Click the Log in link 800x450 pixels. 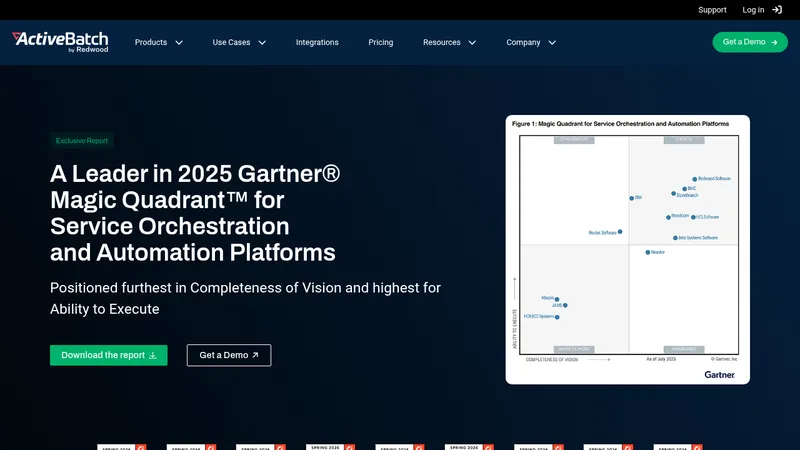click(753, 10)
